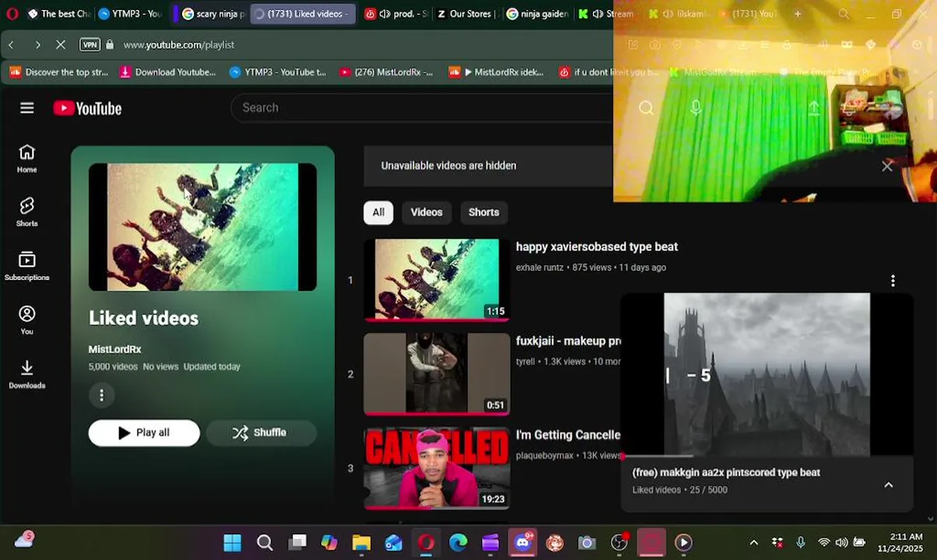Go back in the browser
The image size is (937, 560).
[x=11, y=44]
